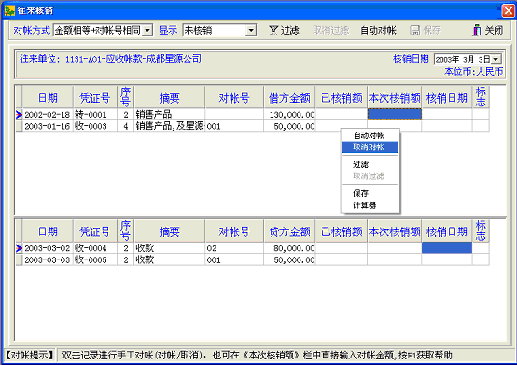This screenshot has width=517, height=365.
Task: Choose 自动对帐 in the context menu
Action: 370,136
